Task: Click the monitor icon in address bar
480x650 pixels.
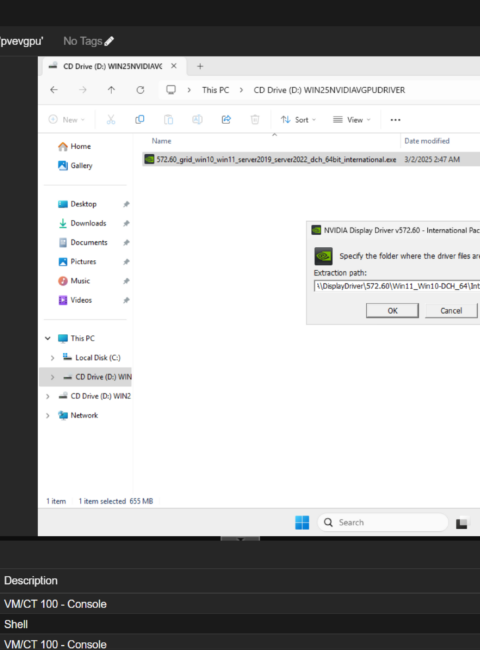Action: pos(171,90)
